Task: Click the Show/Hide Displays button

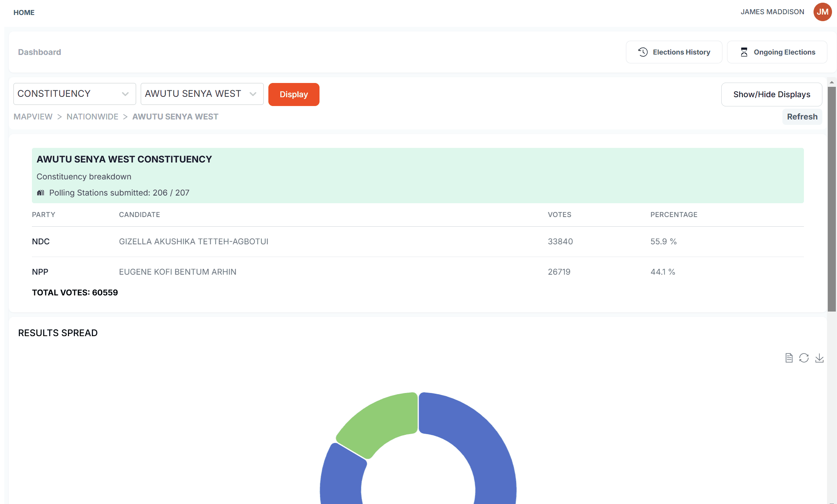Action: (x=772, y=94)
